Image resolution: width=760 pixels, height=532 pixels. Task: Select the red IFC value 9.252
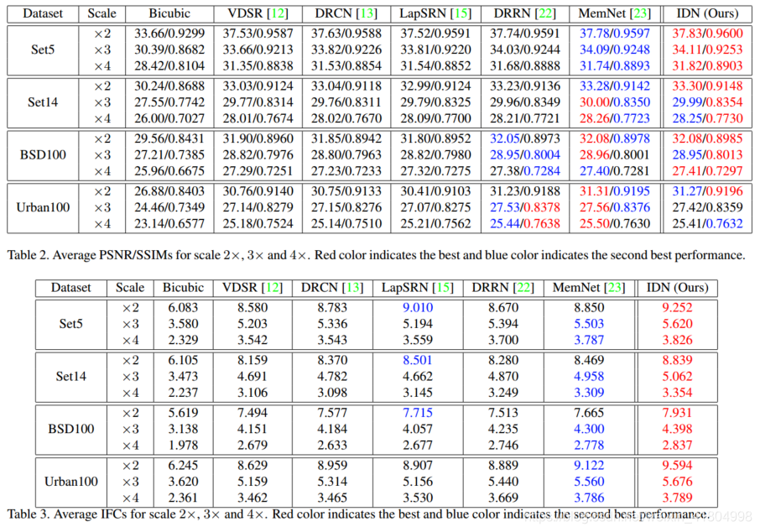click(x=677, y=307)
